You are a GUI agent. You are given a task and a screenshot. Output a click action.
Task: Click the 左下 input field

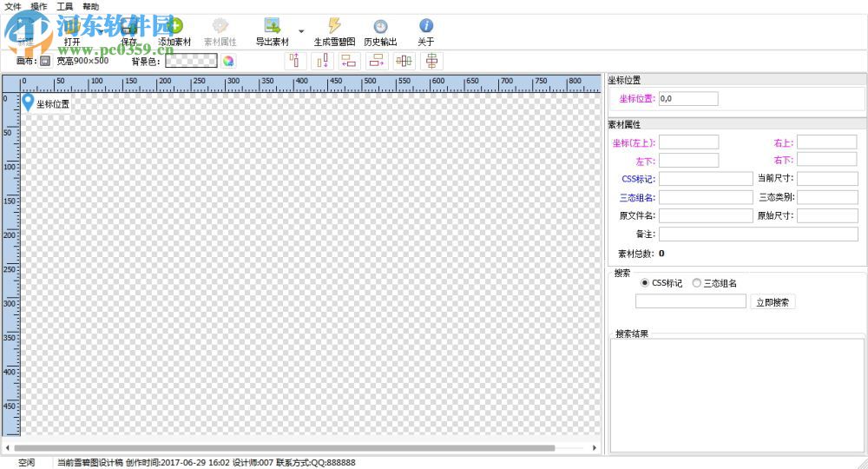tap(688, 161)
